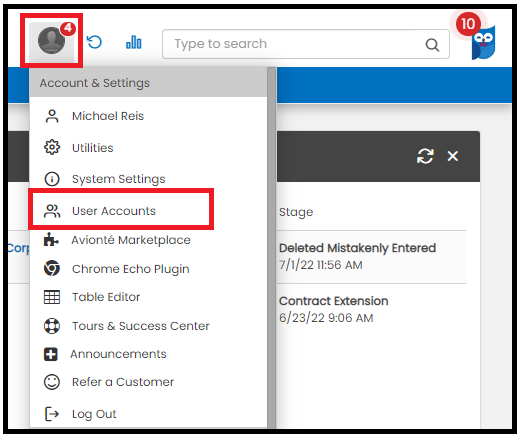Click the 7/1/22 11:56 AM timestamp
Screen dimensions: 524x438
click(x=321, y=265)
